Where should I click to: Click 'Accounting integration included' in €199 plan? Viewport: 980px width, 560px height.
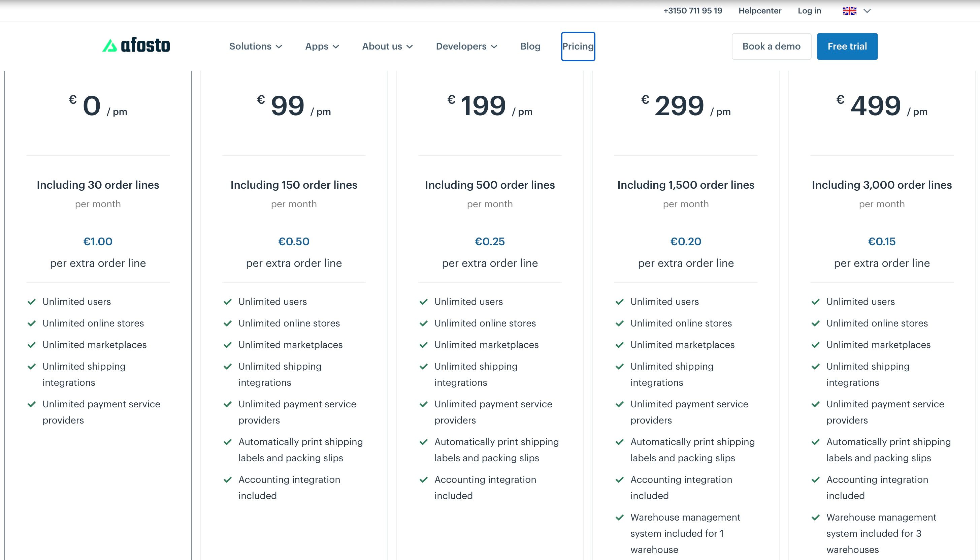coord(485,487)
